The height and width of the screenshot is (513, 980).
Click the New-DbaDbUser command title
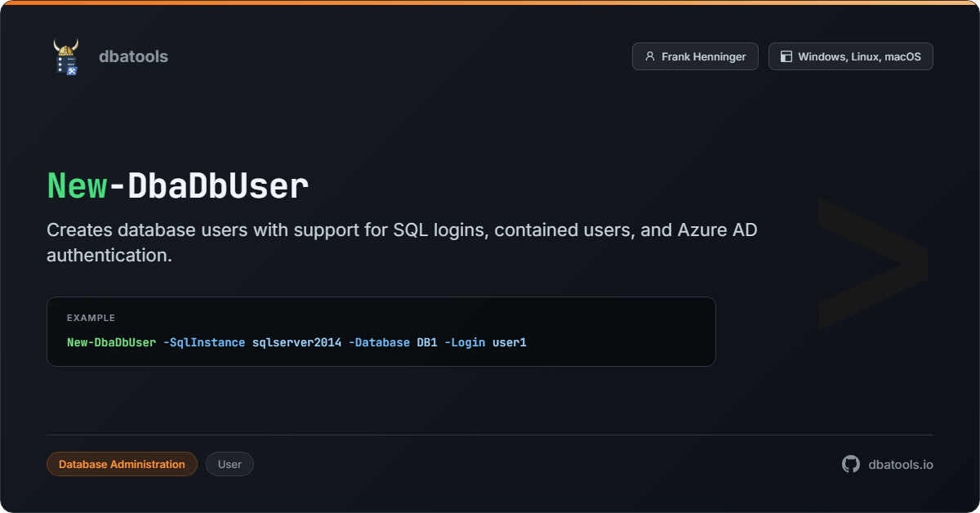coord(178,186)
